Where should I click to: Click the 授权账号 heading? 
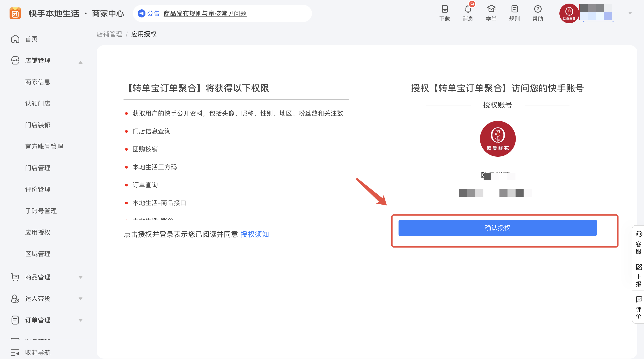tap(497, 105)
